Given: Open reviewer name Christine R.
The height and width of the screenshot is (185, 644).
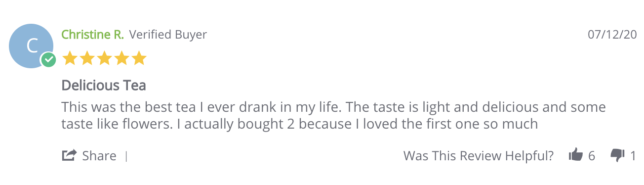Looking at the screenshot, I should click(92, 35).
